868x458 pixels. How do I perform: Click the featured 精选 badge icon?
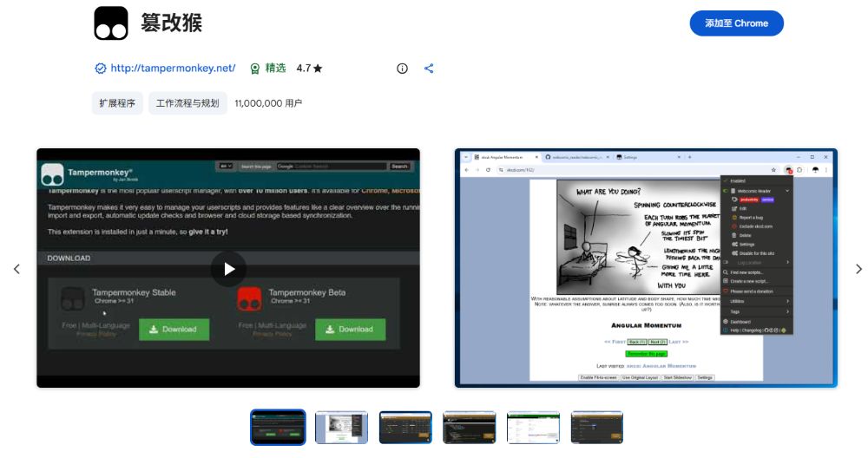click(x=254, y=69)
